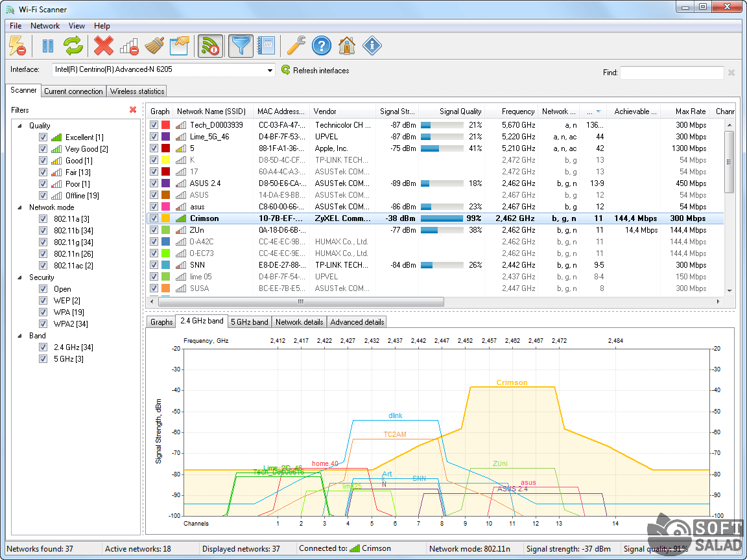Open the Network details tab
Screen dimensions: 747x560
pyautogui.click(x=299, y=322)
